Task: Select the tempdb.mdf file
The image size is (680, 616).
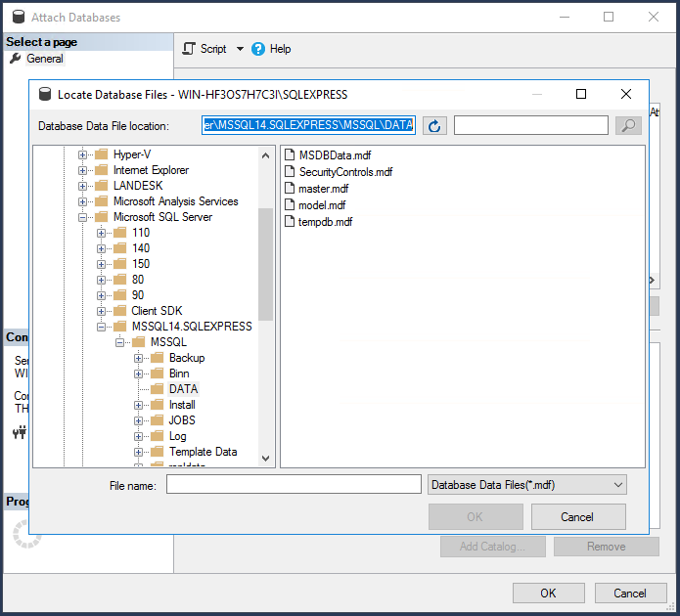Action: (325, 222)
